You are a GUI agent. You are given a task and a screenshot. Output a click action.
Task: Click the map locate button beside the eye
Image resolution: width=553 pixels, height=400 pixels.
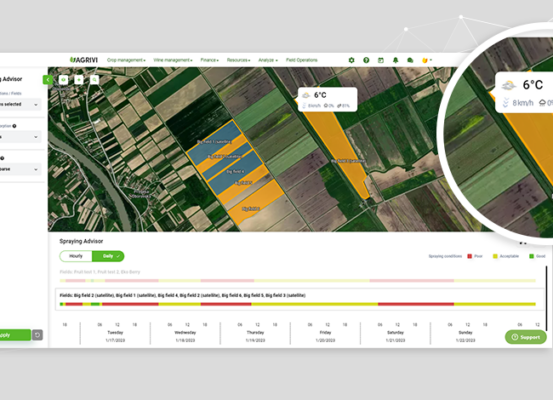pyautogui.click(x=79, y=80)
